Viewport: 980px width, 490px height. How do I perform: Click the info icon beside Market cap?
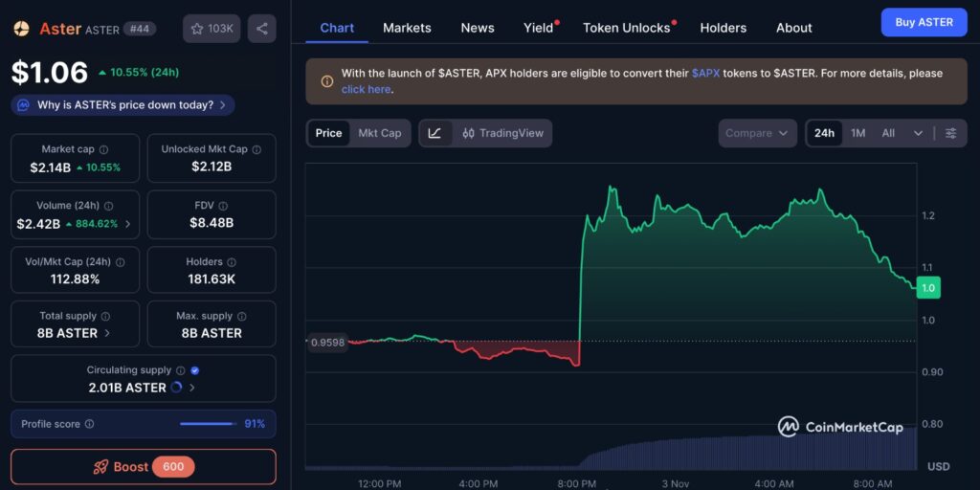click(103, 149)
